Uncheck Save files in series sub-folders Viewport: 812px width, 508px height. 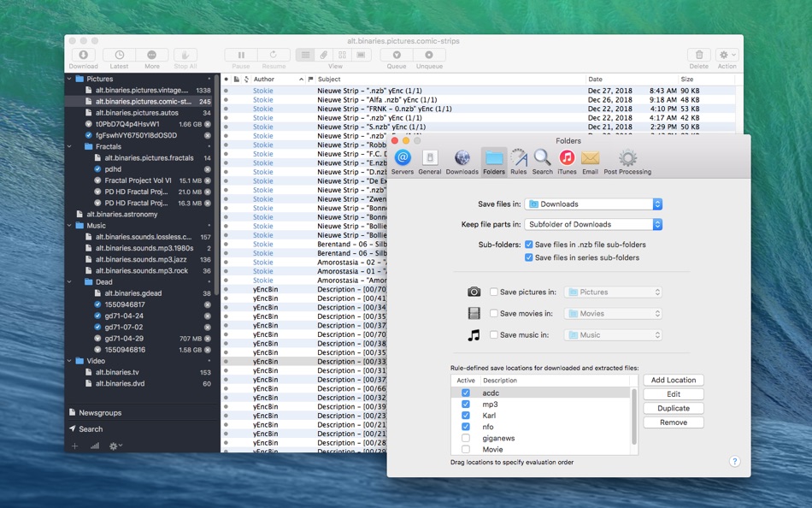tap(529, 257)
